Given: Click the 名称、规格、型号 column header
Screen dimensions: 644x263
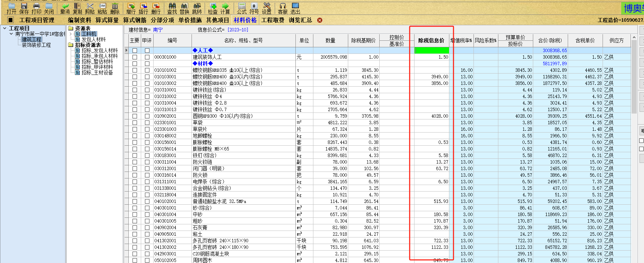Looking at the screenshot, I should (x=243, y=40).
